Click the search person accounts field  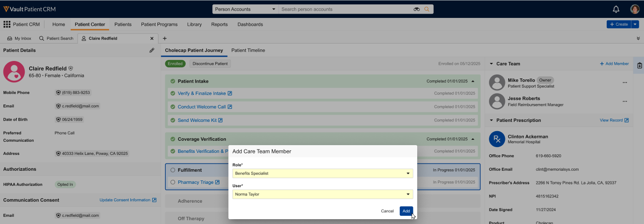click(x=345, y=9)
